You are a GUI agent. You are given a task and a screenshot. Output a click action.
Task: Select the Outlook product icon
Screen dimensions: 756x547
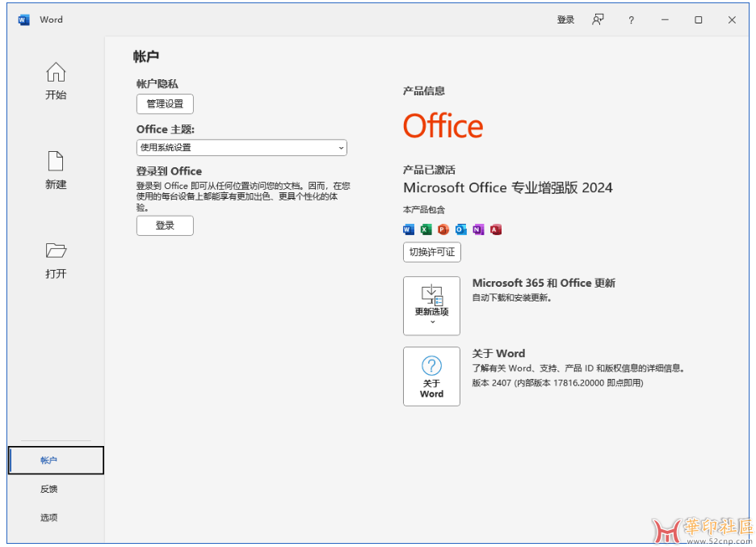coord(460,229)
